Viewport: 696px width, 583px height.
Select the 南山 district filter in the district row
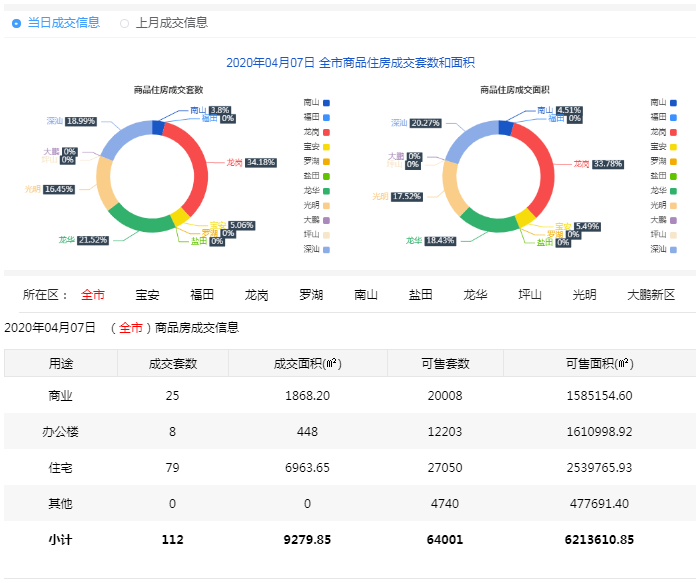pyautogui.click(x=366, y=295)
